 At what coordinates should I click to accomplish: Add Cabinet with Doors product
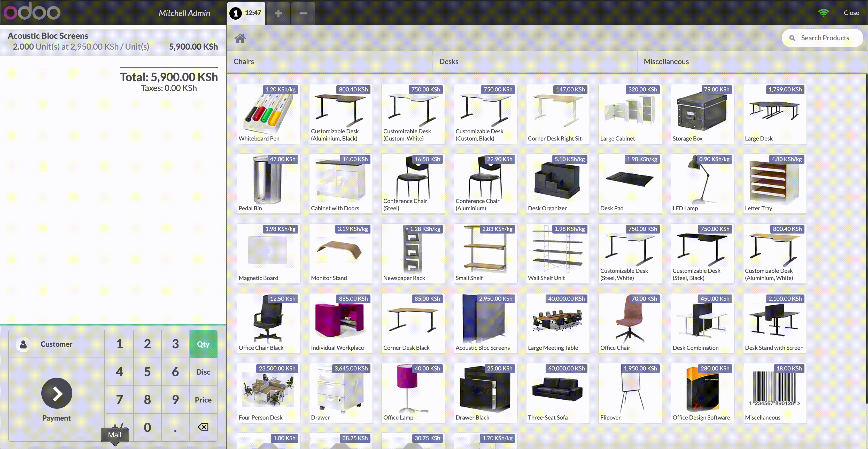coord(341,184)
